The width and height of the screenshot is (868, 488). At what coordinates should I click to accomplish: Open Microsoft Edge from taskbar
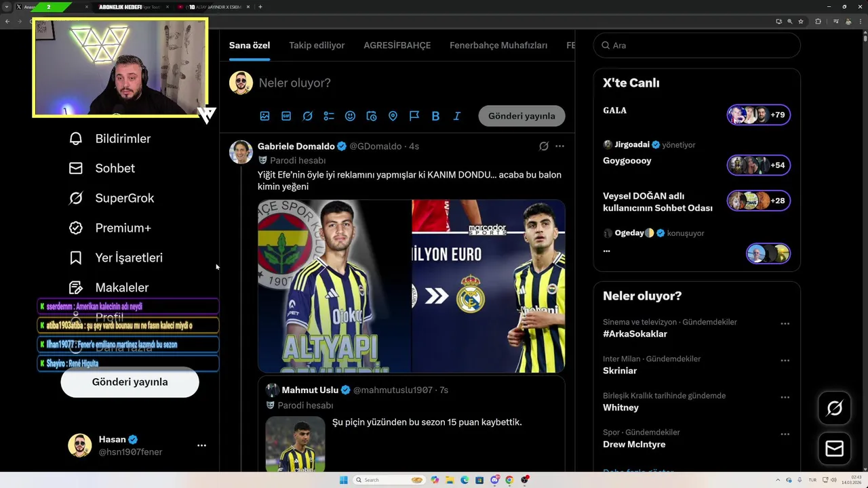465,480
